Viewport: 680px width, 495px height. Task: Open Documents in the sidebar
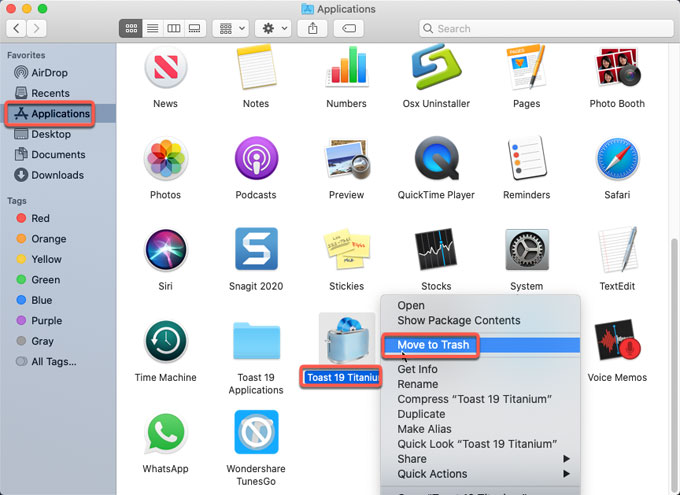[58, 154]
